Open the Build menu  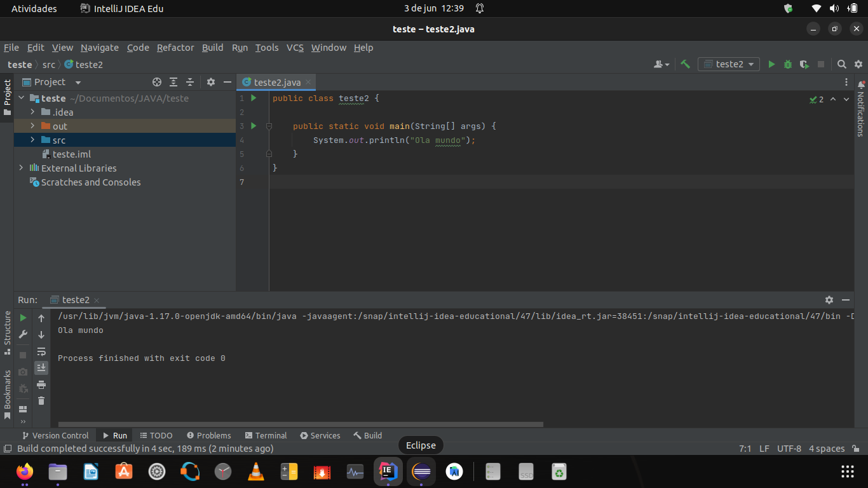pos(213,48)
